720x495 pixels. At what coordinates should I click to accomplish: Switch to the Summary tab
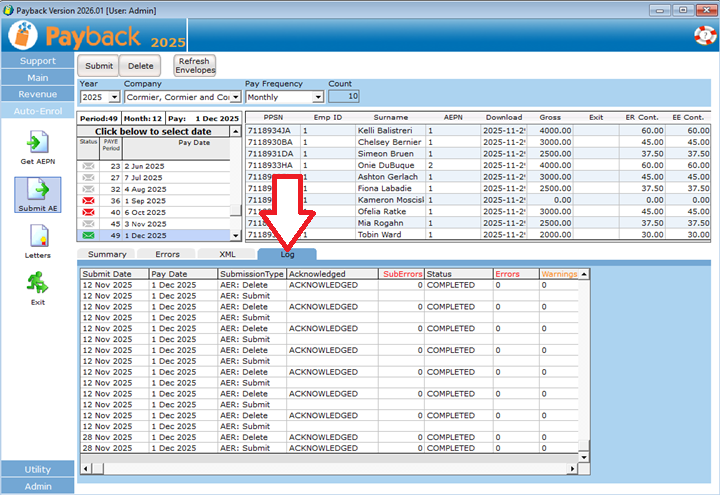(107, 254)
